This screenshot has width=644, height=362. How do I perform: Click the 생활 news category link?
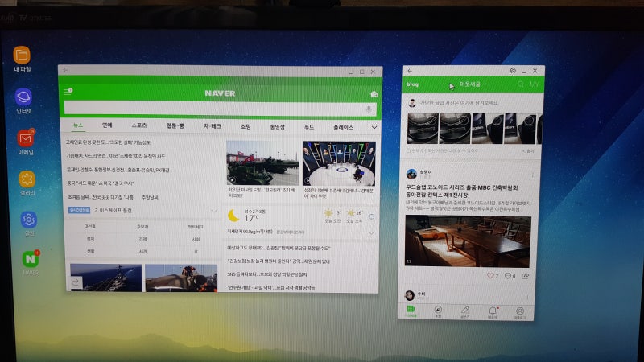coord(90,251)
